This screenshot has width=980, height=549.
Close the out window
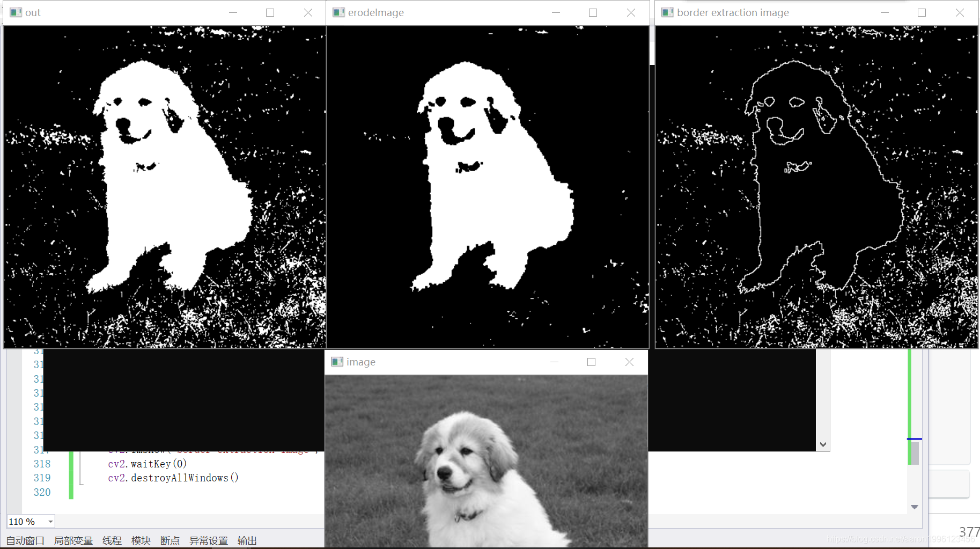(308, 12)
